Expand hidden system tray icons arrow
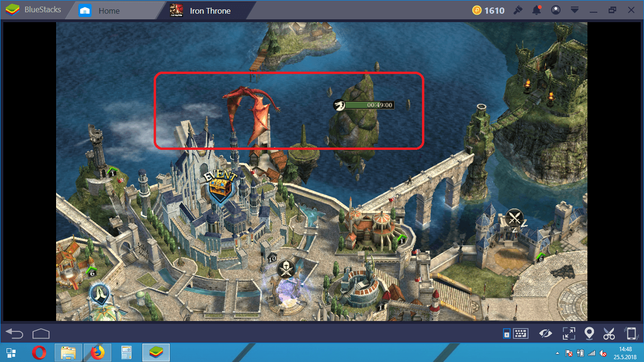 coord(558,353)
